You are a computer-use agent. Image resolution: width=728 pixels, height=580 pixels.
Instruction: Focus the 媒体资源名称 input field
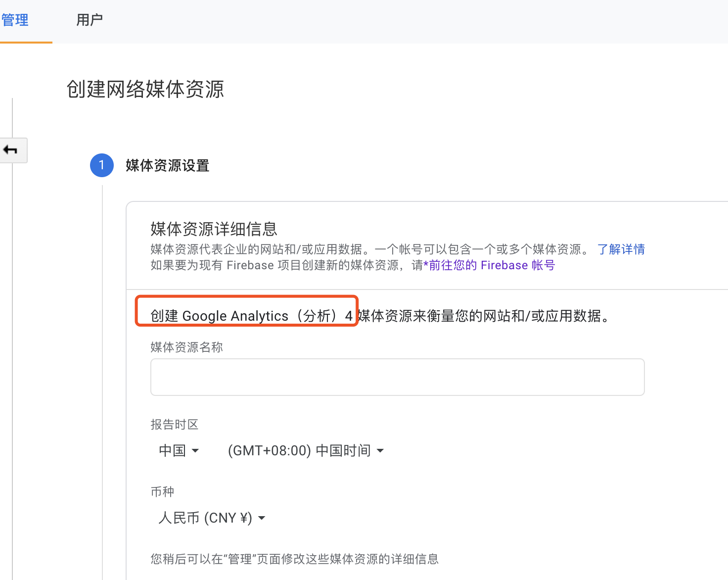[397, 377]
